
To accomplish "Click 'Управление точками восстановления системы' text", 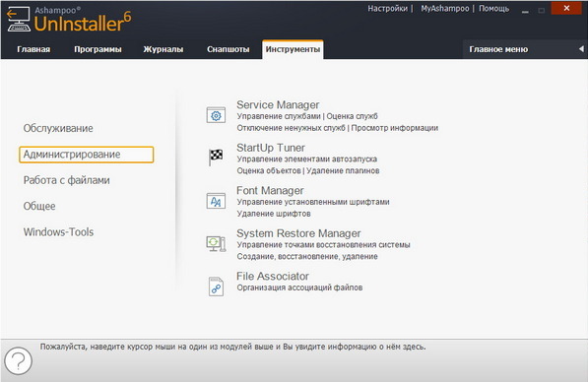I will coord(323,245).
